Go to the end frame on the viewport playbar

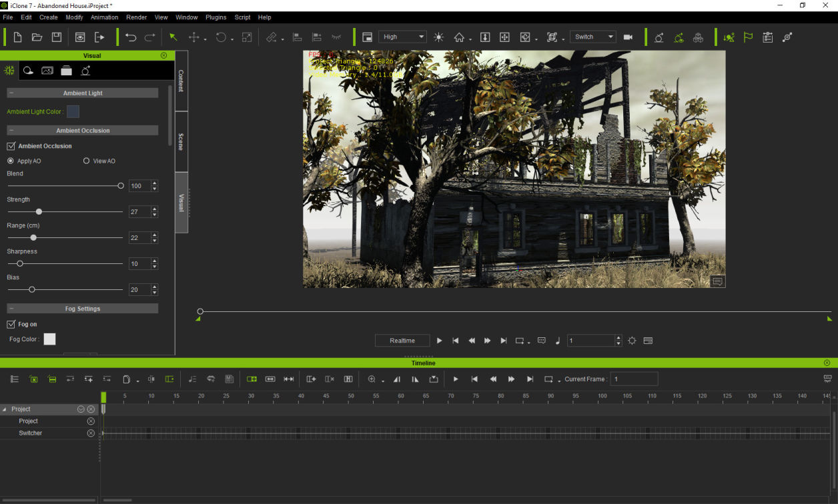point(504,341)
